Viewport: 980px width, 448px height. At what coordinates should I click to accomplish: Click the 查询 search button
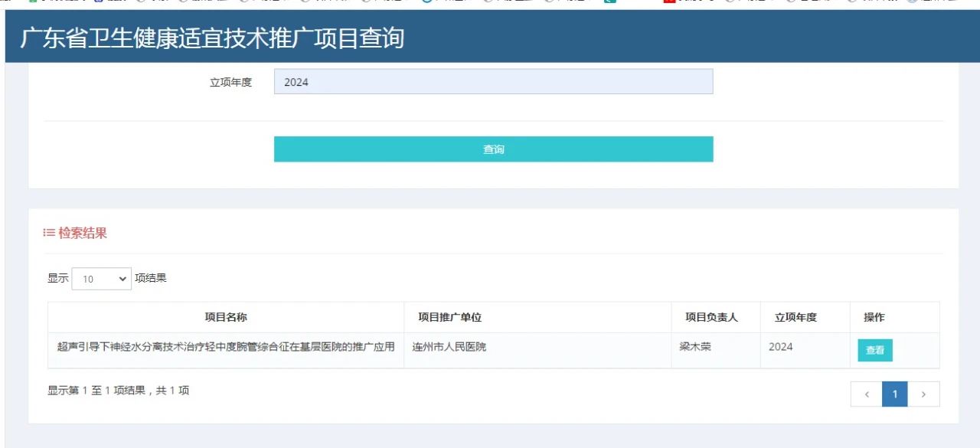(x=493, y=149)
